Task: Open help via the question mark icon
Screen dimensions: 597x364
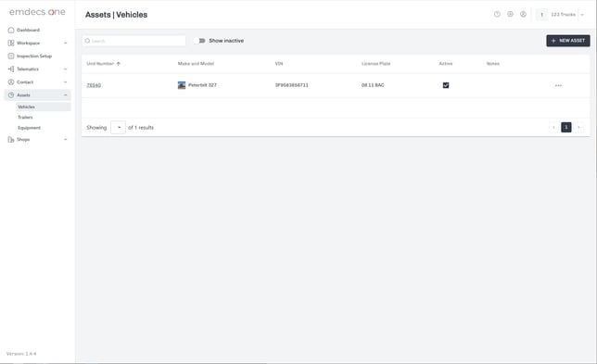Action: click(x=497, y=14)
